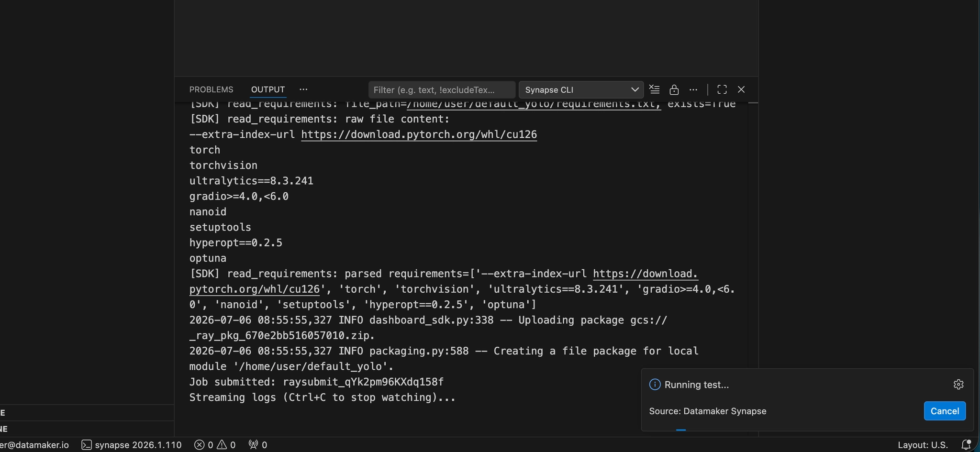Toggle output auto-scroll lock icon

coord(674,89)
